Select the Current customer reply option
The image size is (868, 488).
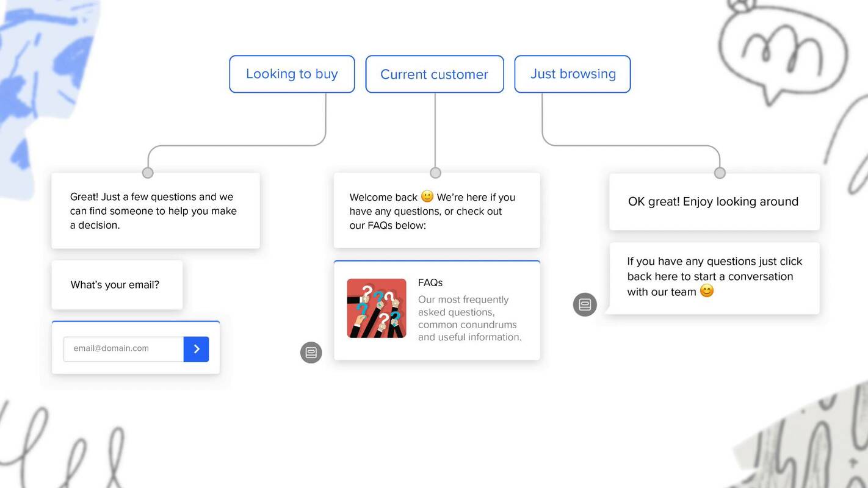[434, 74]
